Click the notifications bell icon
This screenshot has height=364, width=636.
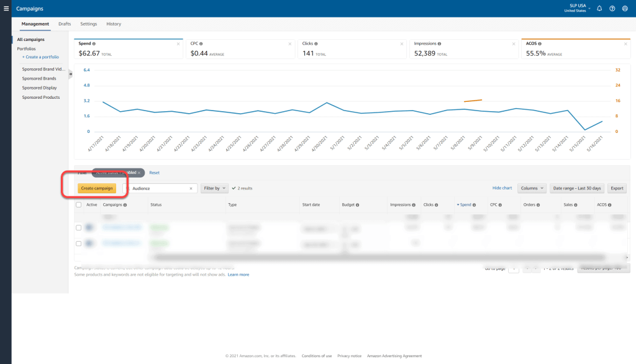point(599,9)
